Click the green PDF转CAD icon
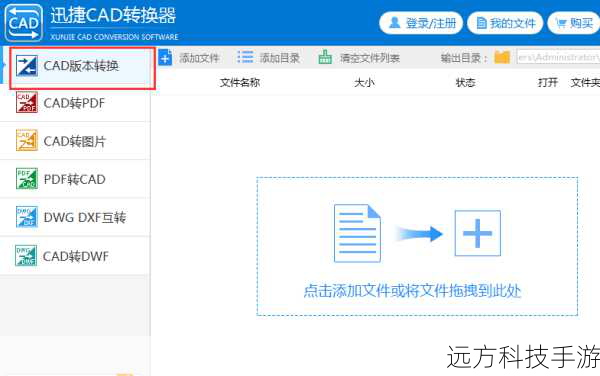 click(27, 179)
